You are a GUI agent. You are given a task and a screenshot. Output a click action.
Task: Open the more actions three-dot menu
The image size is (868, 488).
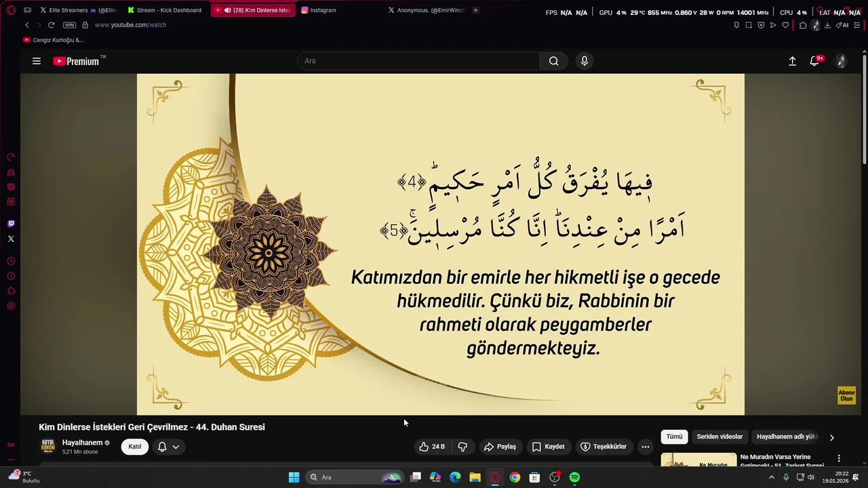coord(646,447)
